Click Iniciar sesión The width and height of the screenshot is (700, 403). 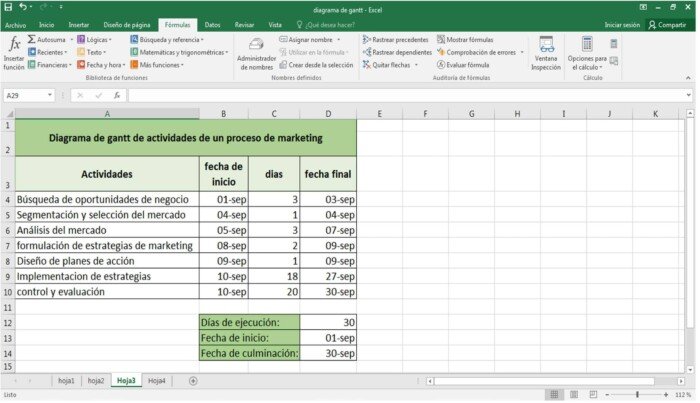pyautogui.click(x=621, y=24)
